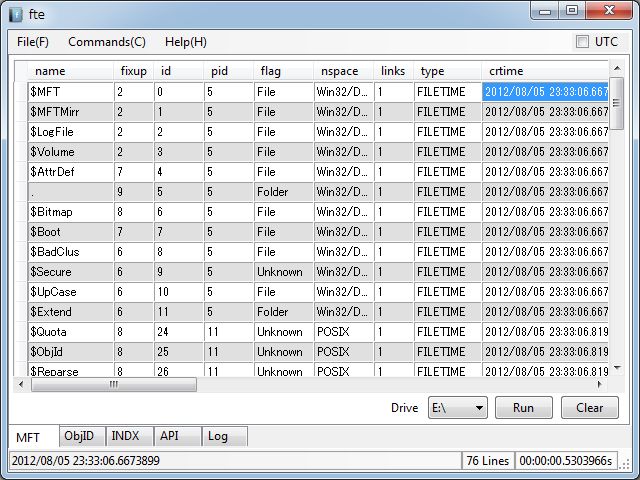Click the pid cell 11 in $ObjId row
Screen dimensions: 640x480
(x=229, y=351)
